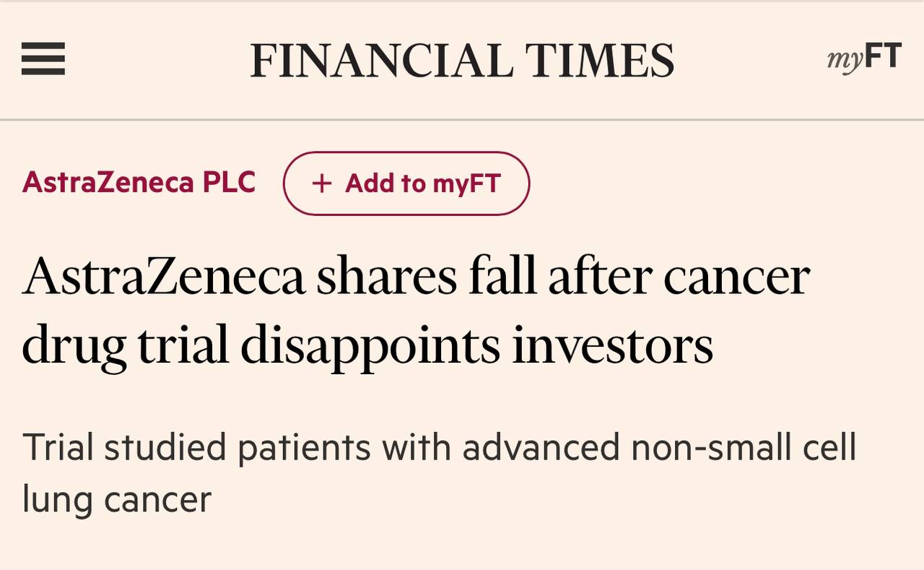Click the word "TIMES" in the masthead

[599, 60]
